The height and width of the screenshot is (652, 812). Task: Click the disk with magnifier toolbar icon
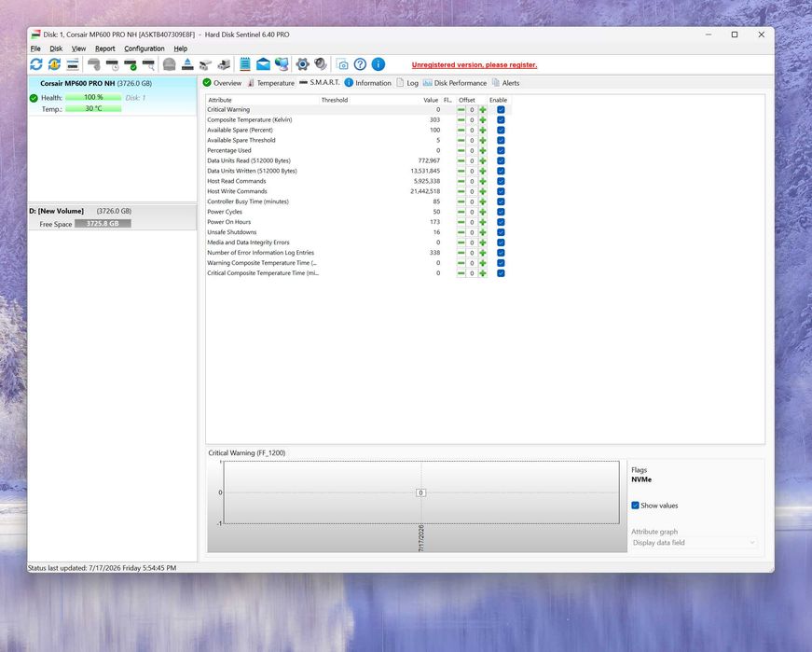(x=148, y=64)
